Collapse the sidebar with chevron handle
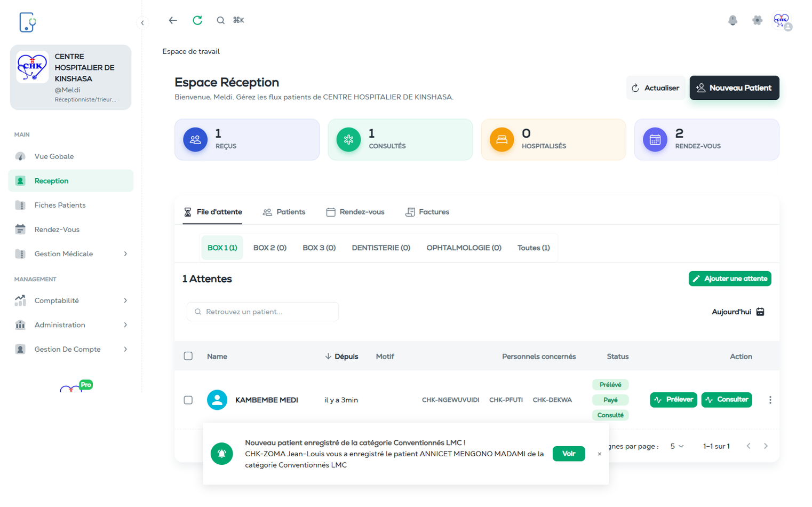 pos(142,22)
